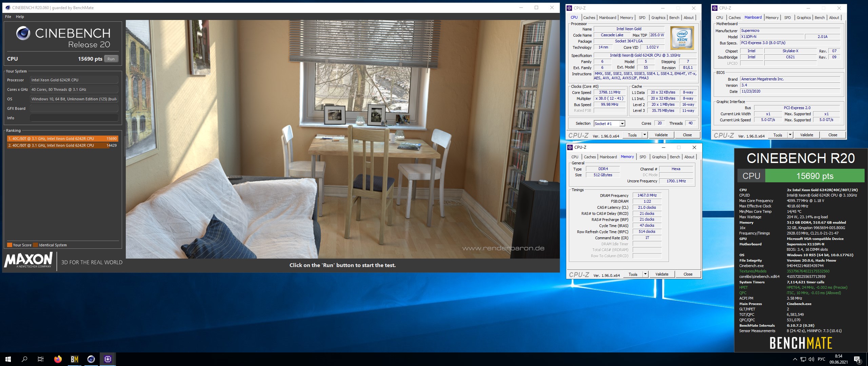This screenshot has width=868, height=366.
Task: Select first ranking entry 15690
Action: tap(62, 139)
